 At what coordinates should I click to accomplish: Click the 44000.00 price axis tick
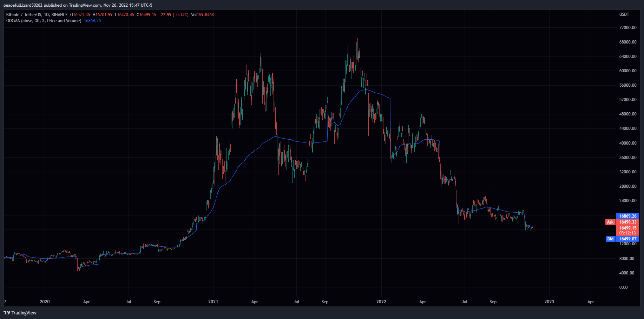628,128
